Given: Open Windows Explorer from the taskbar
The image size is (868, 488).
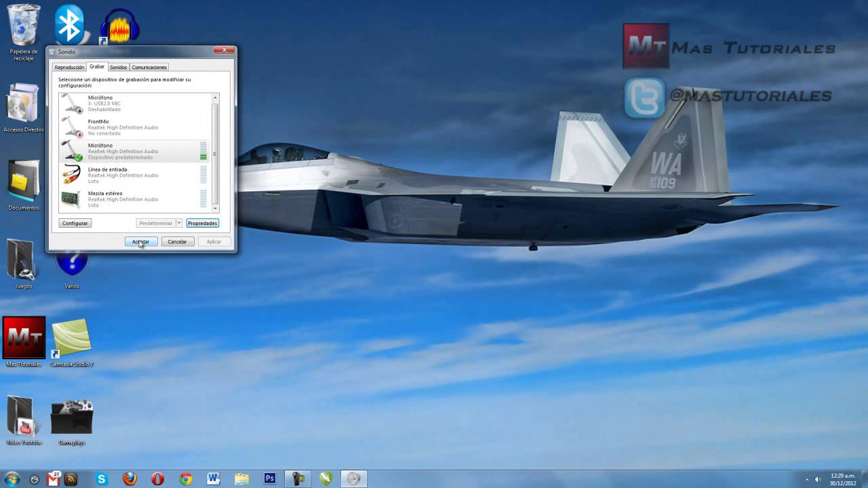Looking at the screenshot, I should (x=241, y=479).
